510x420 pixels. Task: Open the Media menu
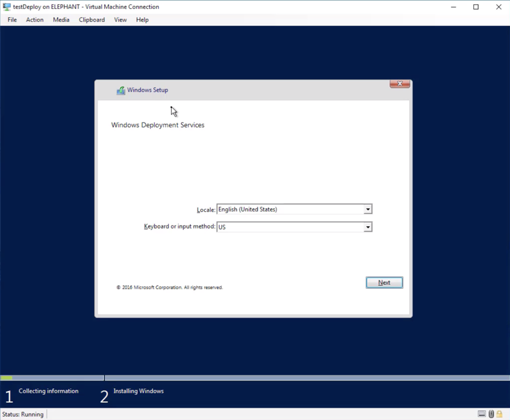click(61, 20)
